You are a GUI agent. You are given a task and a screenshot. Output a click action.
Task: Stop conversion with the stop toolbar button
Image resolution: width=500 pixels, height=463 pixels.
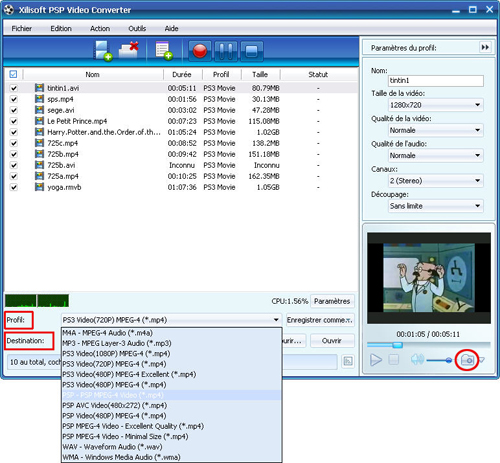click(x=251, y=51)
